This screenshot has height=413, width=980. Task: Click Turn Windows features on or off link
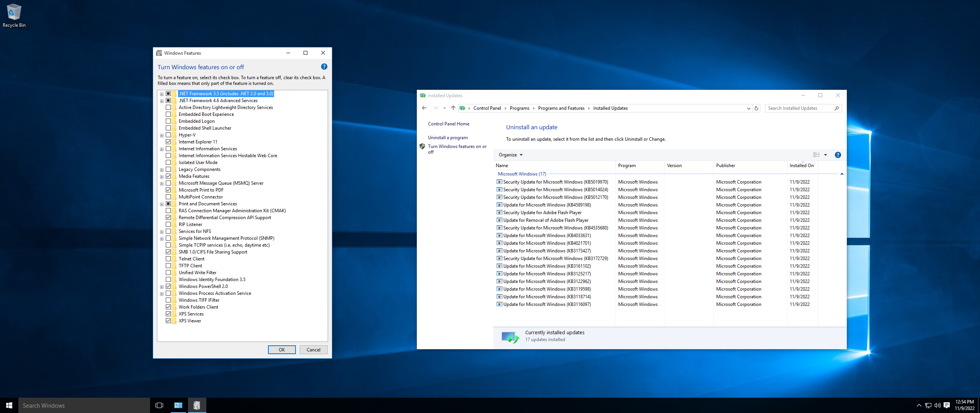[x=457, y=149]
